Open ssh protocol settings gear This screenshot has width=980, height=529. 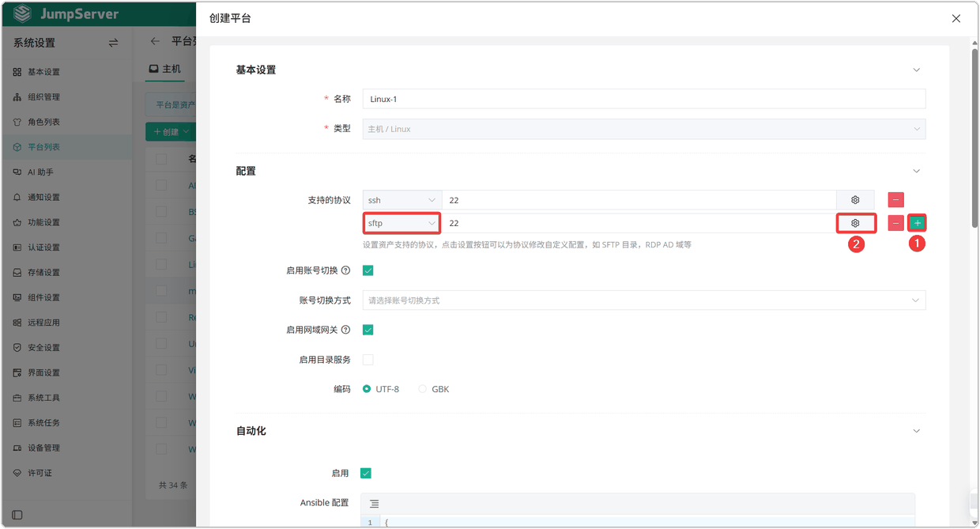[855, 200]
